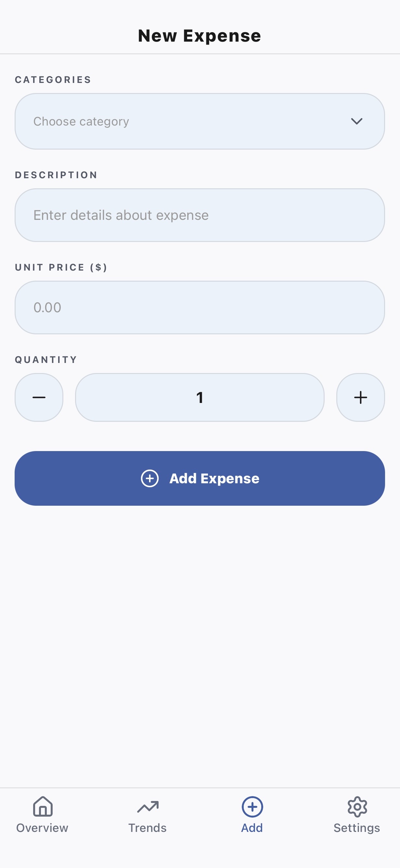Tap the New Expense page title
The image size is (400, 868).
(x=200, y=36)
